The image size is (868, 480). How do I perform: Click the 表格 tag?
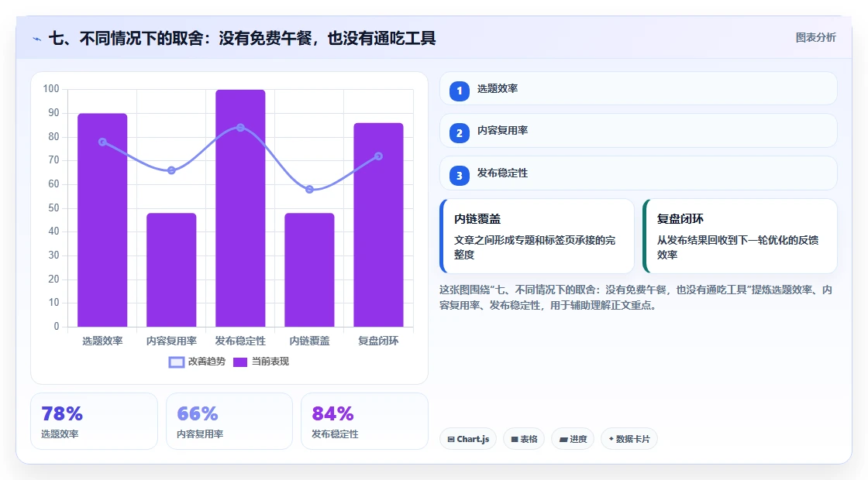[x=524, y=439]
